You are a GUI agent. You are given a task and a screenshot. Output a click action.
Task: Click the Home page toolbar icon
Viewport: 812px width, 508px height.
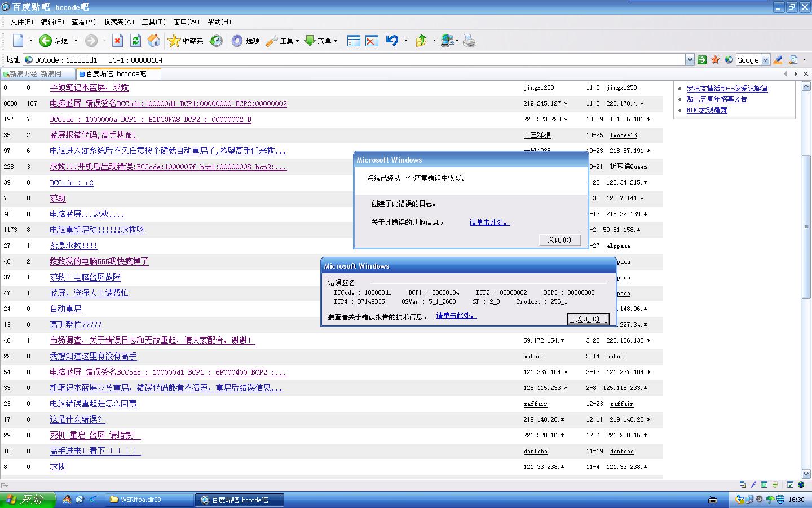(x=153, y=41)
